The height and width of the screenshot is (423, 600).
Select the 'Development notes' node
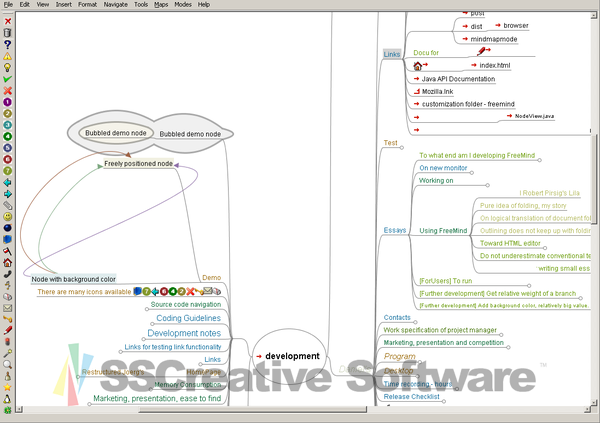[x=184, y=333]
